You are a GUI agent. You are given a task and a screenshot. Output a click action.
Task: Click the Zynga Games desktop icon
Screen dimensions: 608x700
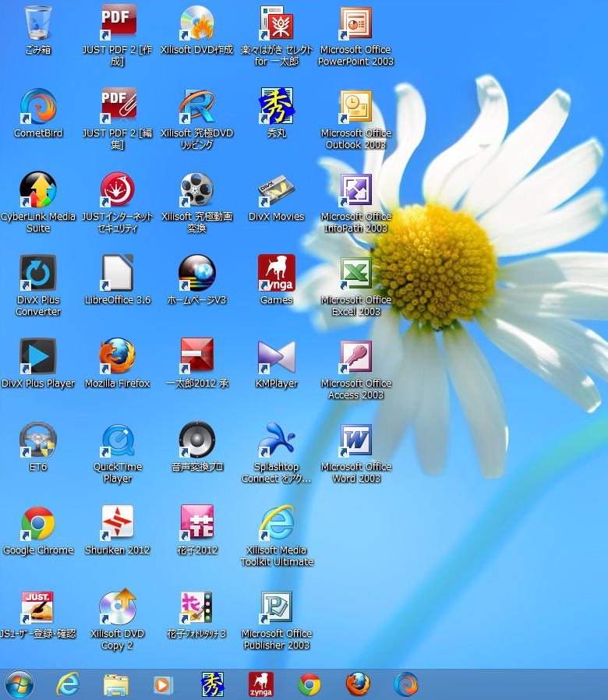coord(277,274)
